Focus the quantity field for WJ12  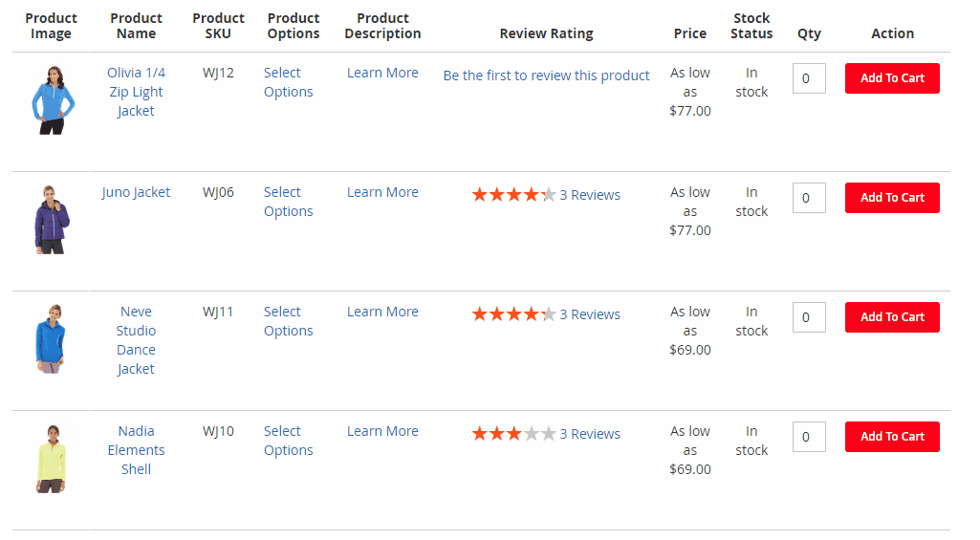(809, 78)
